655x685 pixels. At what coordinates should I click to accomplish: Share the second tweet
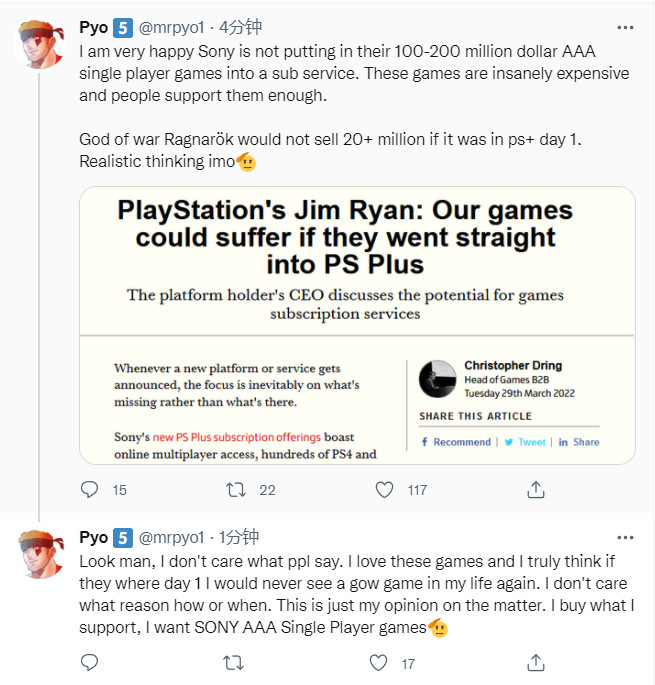coord(536,662)
